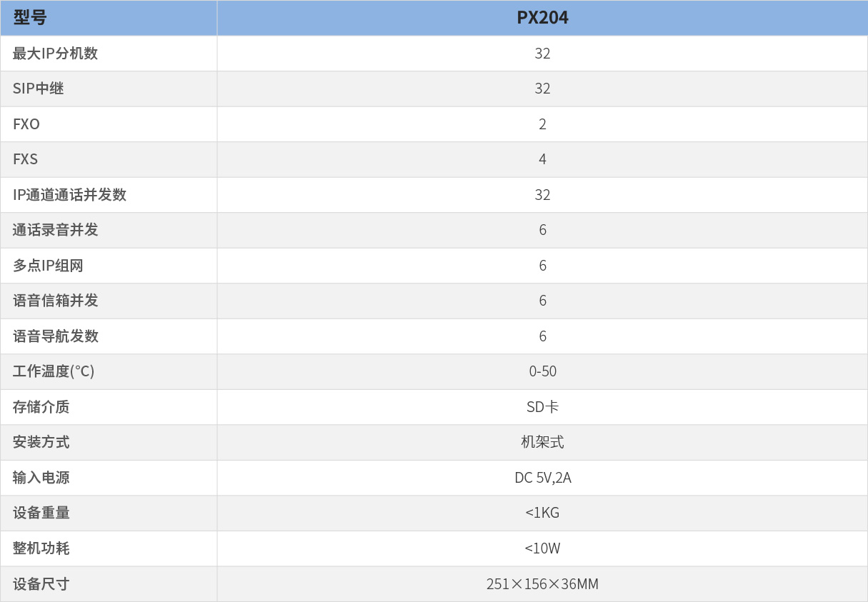The image size is (868, 602).
Task: Select the FXS value cell showing 4
Action: click(542, 159)
